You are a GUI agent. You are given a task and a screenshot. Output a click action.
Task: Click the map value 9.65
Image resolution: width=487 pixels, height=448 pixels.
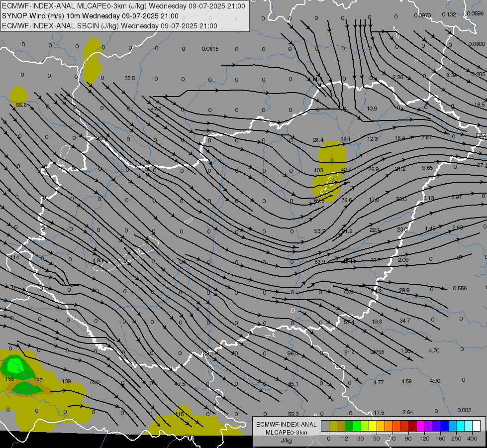(x=427, y=168)
